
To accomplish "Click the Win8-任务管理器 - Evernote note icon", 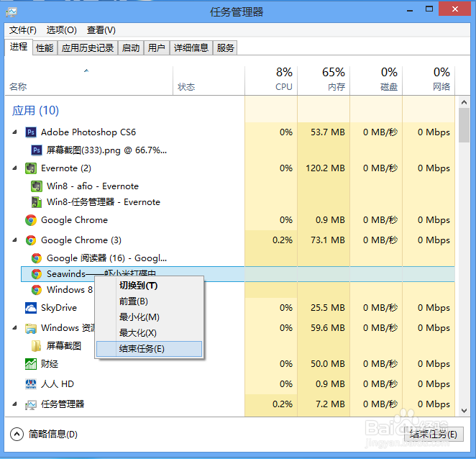I will coord(37,202).
